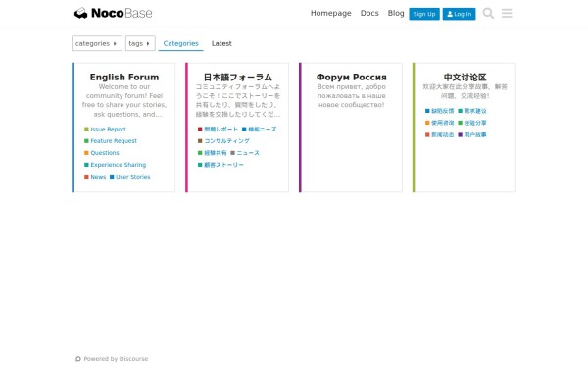Click the Russian forum description text

(352, 96)
